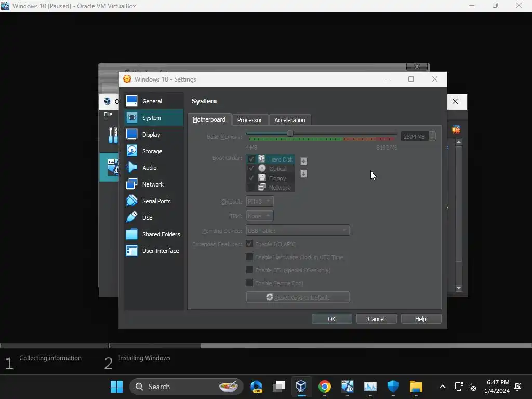Open the resource monitor taskbar icon

click(x=370, y=387)
